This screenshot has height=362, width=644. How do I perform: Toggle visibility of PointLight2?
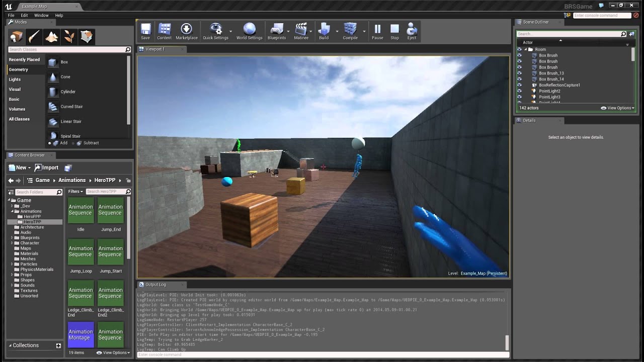[520, 91]
